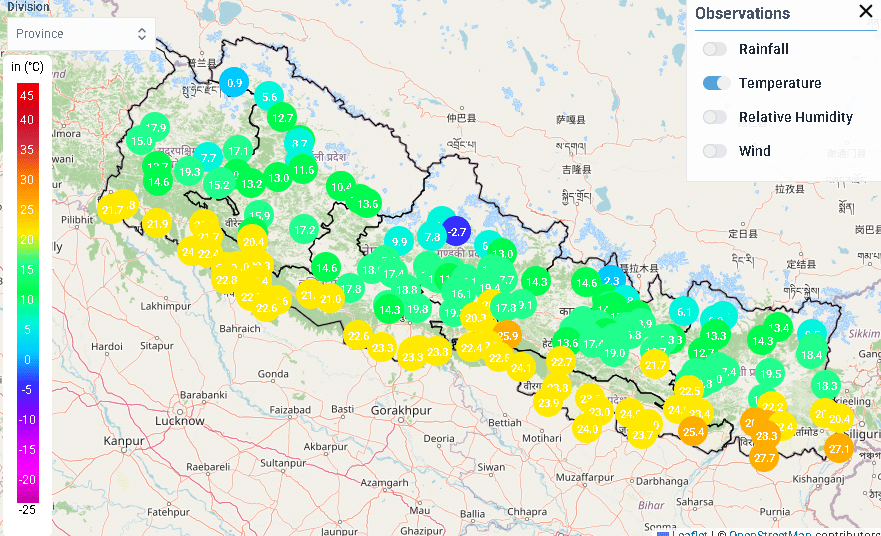The height and width of the screenshot is (536, 881).
Task: Open the 17.2 station marker
Action: [304, 230]
